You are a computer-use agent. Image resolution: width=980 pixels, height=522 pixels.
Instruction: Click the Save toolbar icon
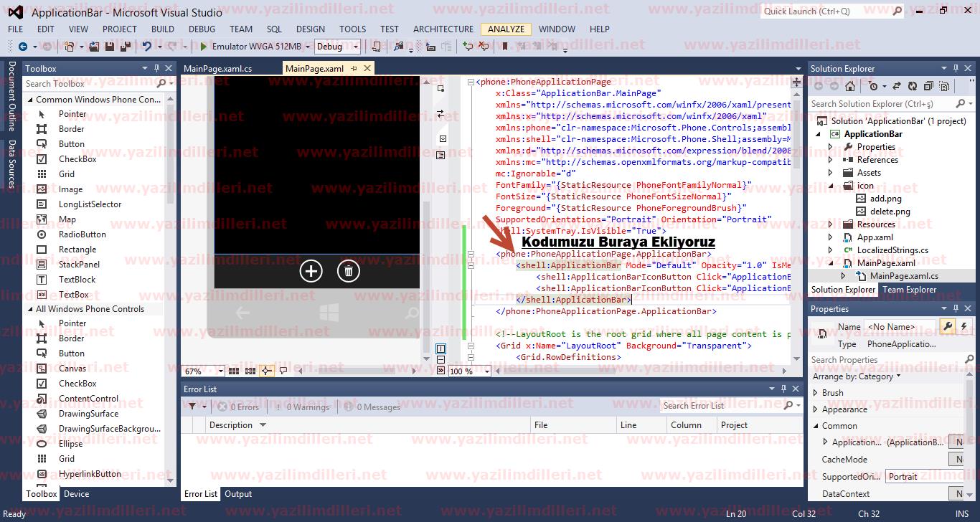tap(110, 47)
